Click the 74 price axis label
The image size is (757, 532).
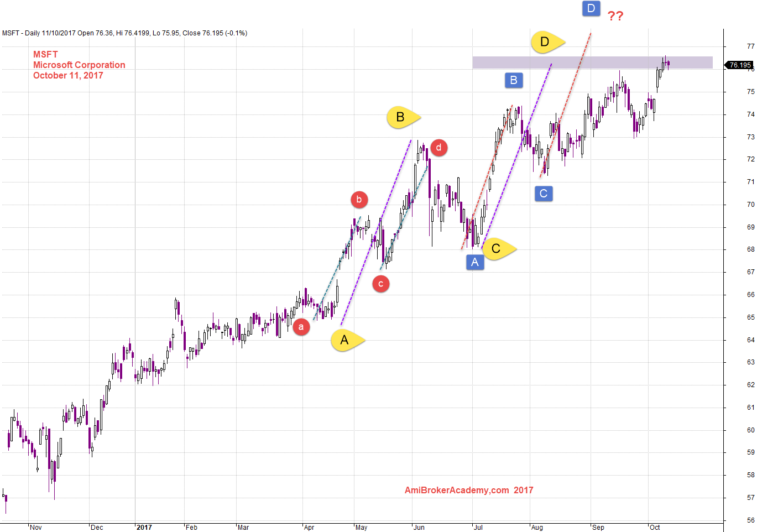pos(750,114)
